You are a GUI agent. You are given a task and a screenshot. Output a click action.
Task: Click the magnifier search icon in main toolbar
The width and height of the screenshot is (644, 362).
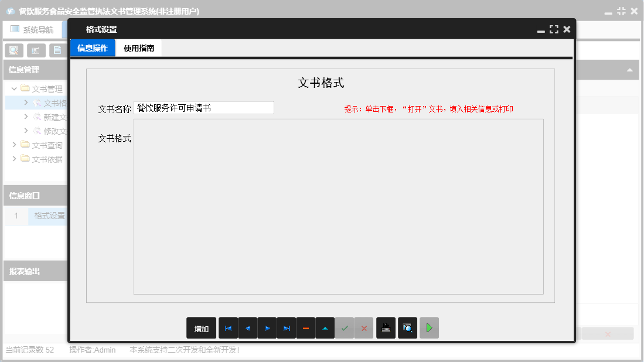coord(14,50)
